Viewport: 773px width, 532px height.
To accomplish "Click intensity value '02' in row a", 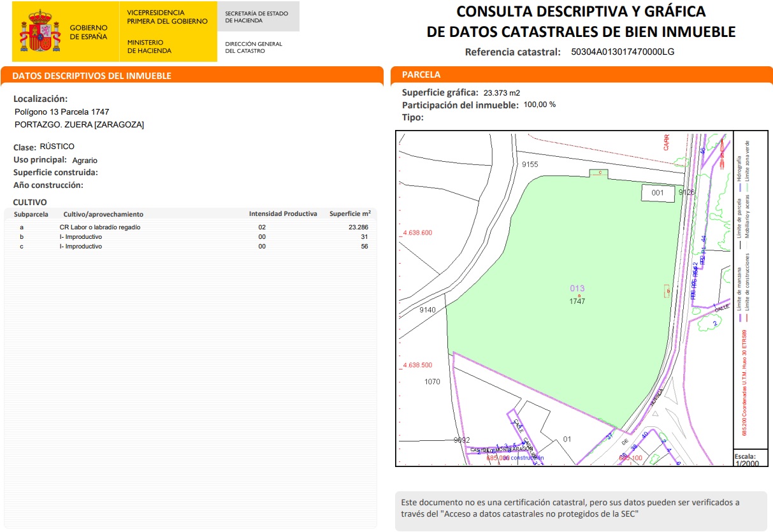I will click(x=262, y=227).
